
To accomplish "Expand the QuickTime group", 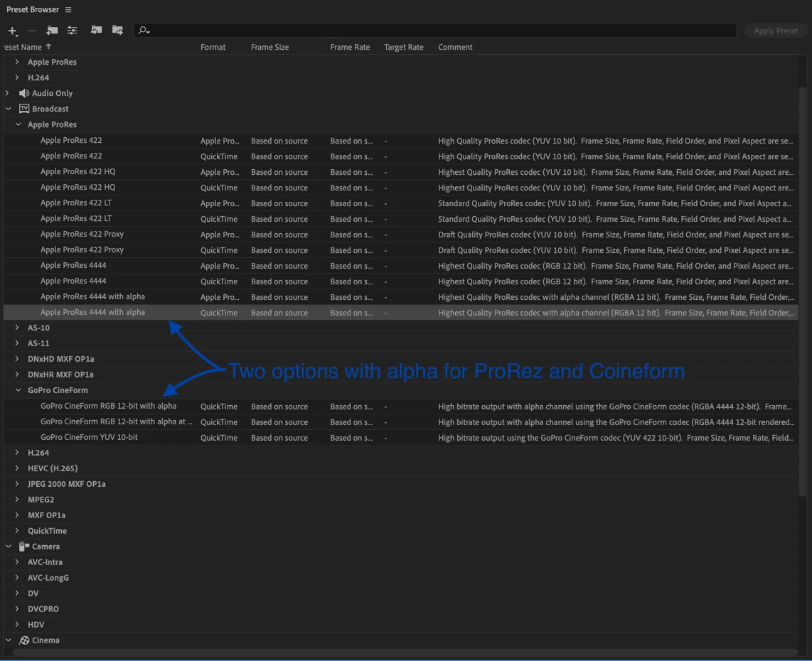I will pos(17,530).
